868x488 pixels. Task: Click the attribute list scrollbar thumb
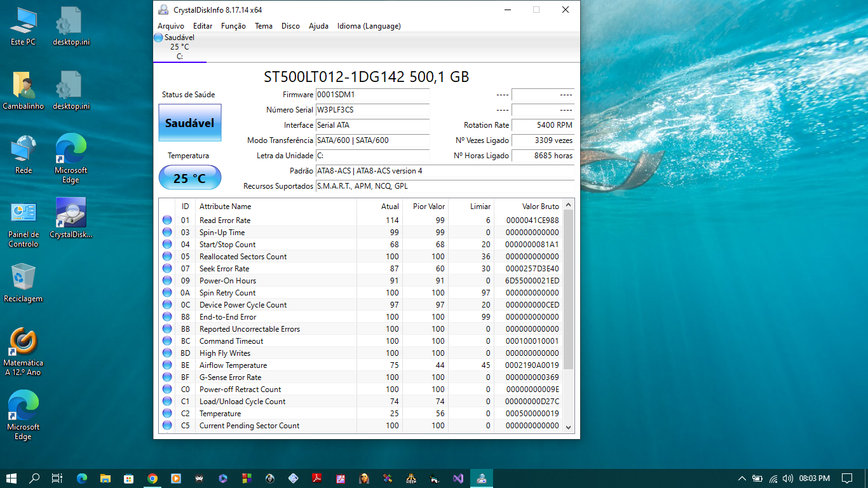point(569,290)
